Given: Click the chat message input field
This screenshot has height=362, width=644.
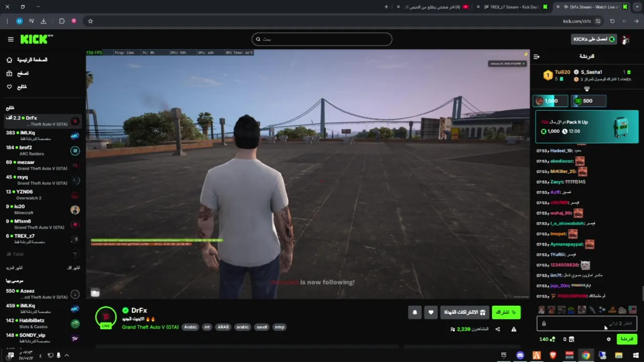Looking at the screenshot, I should pyautogui.click(x=587, y=324).
